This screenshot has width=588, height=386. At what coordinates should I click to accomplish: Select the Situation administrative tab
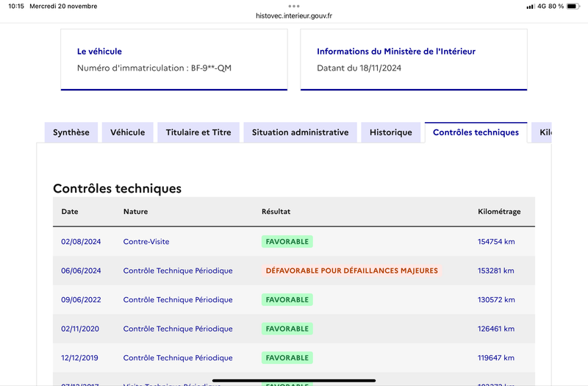[300, 132]
